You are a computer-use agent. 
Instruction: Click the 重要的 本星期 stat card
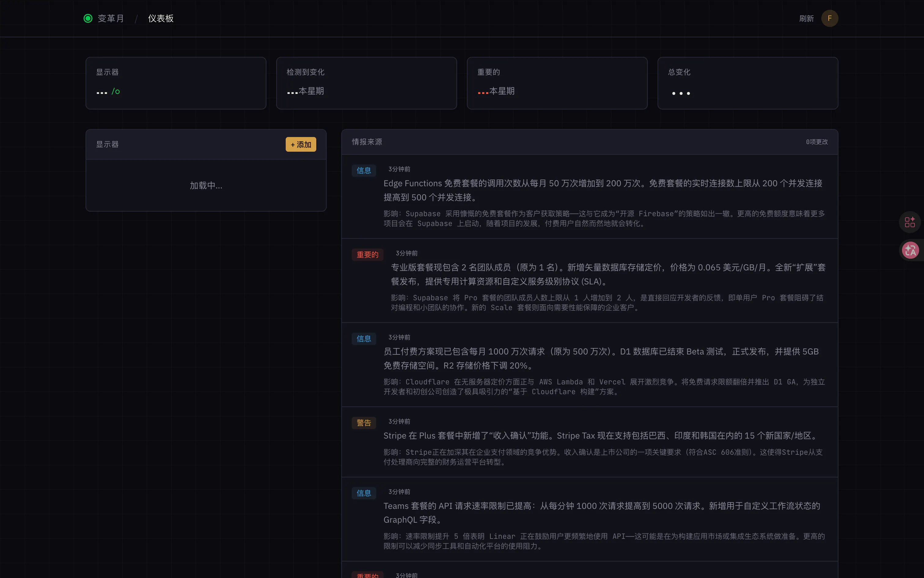pyautogui.click(x=557, y=83)
